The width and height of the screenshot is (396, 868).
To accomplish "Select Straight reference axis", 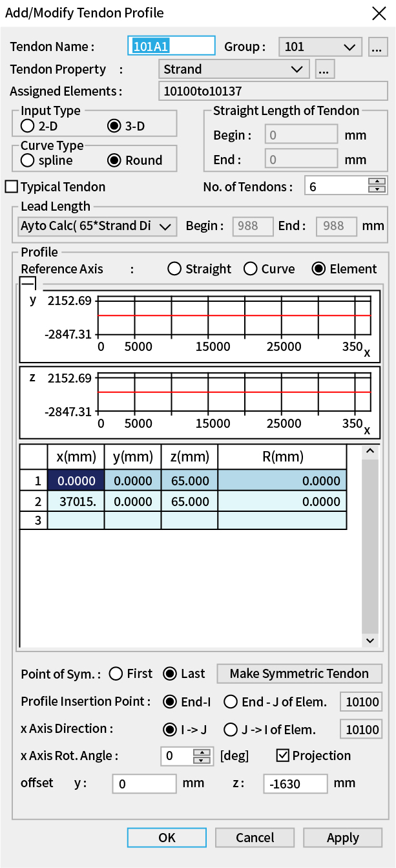I will pyautogui.click(x=174, y=269).
